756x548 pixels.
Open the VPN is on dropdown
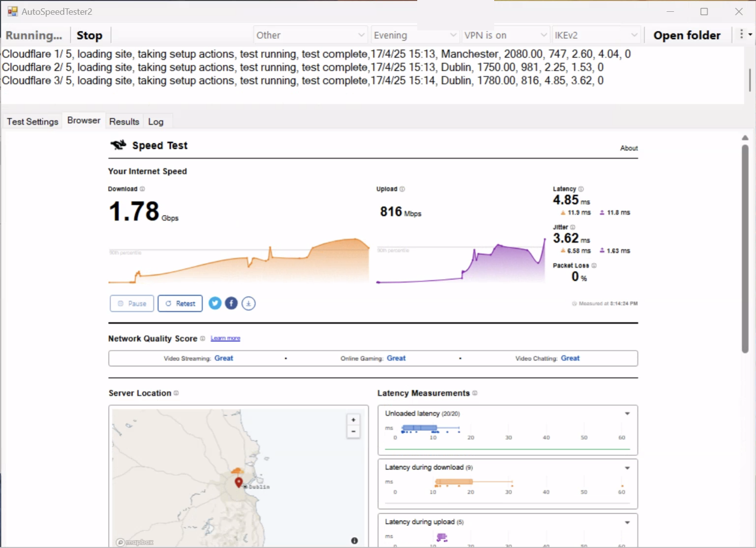(505, 35)
